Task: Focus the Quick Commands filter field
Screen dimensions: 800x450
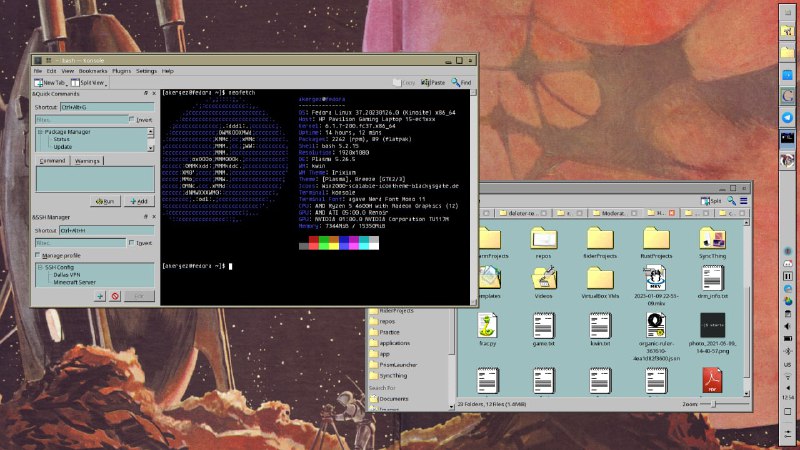Action: [81, 119]
